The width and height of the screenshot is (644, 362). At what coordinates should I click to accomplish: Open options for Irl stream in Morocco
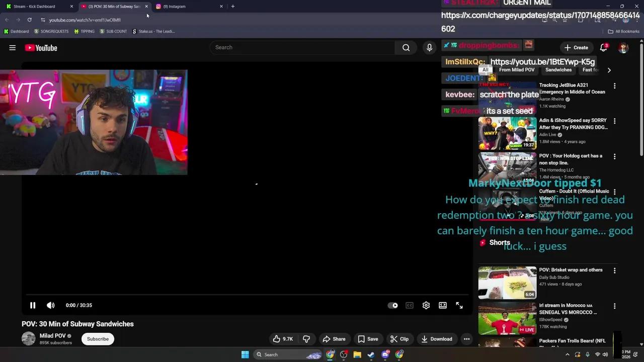click(x=614, y=306)
